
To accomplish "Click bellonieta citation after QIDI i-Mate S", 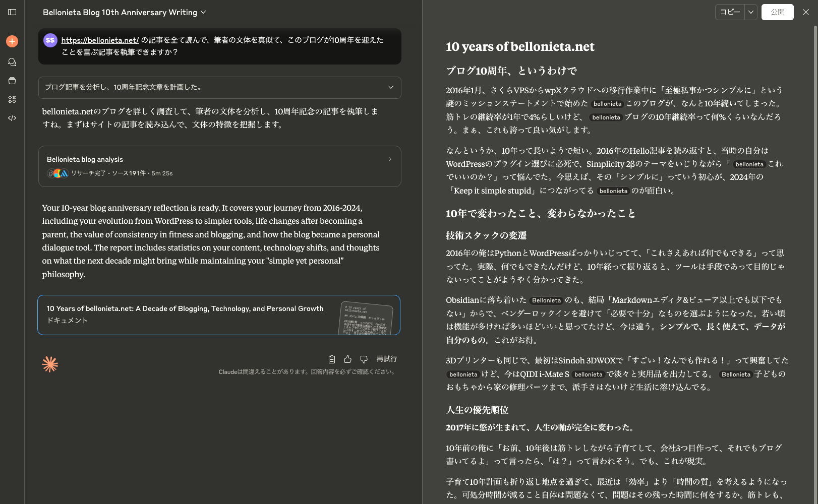I will pyautogui.click(x=588, y=374).
